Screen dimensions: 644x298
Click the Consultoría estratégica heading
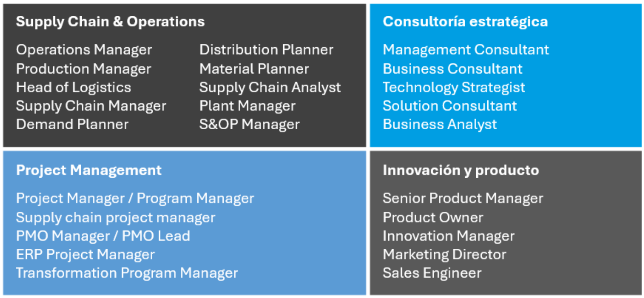pyautogui.click(x=465, y=22)
